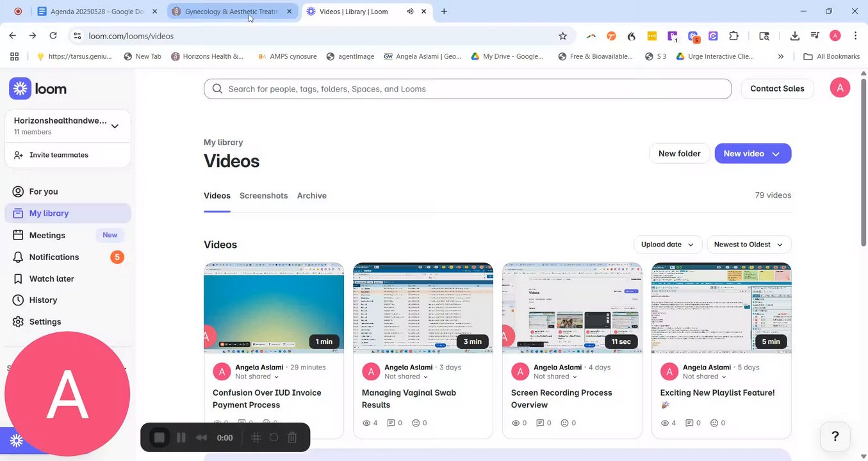
Task: Bookmark this page with the star icon
Action: tap(563, 36)
